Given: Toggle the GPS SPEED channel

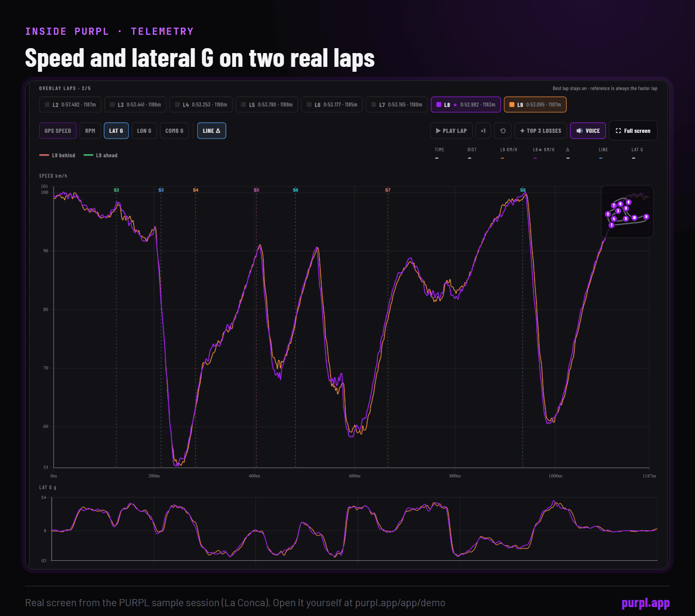Looking at the screenshot, I should click(58, 131).
